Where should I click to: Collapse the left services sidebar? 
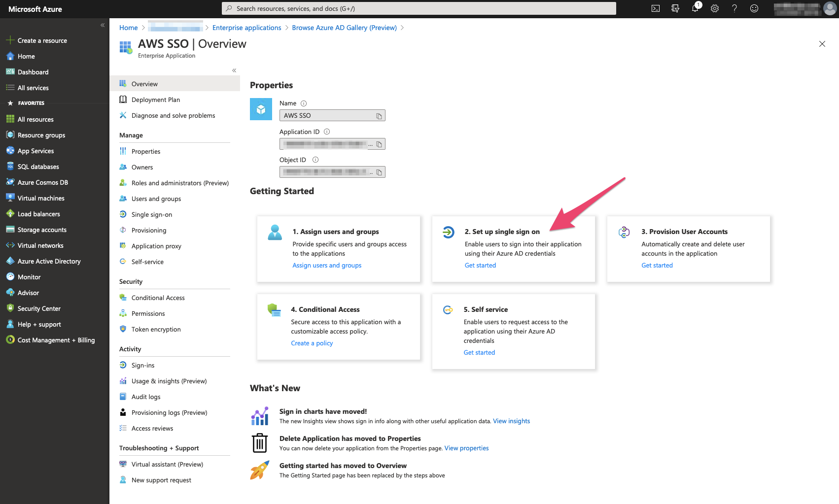[x=103, y=25]
